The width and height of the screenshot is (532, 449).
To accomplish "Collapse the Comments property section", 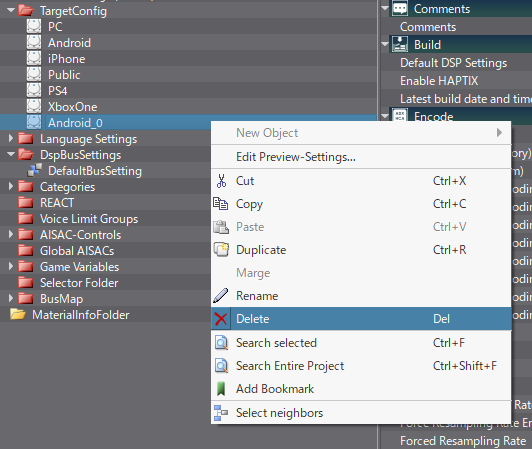I will point(385,8).
